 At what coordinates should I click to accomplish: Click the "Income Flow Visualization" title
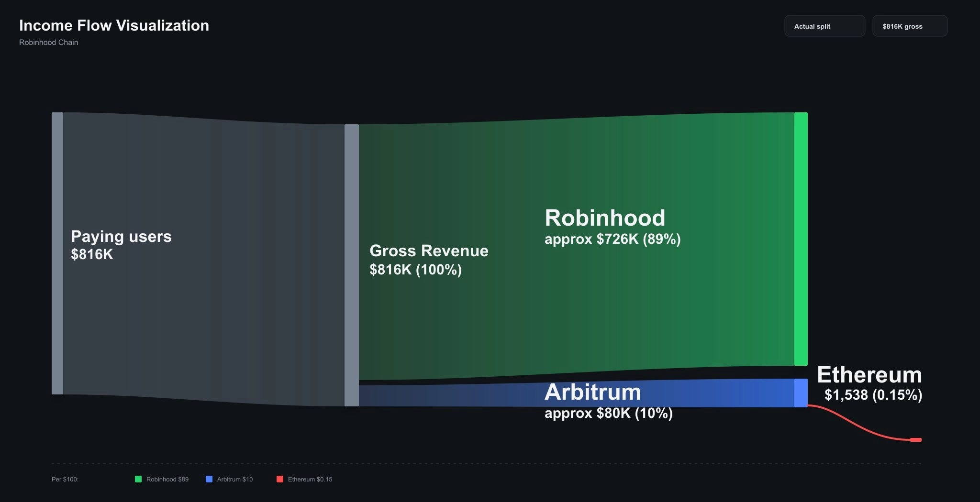(x=114, y=25)
